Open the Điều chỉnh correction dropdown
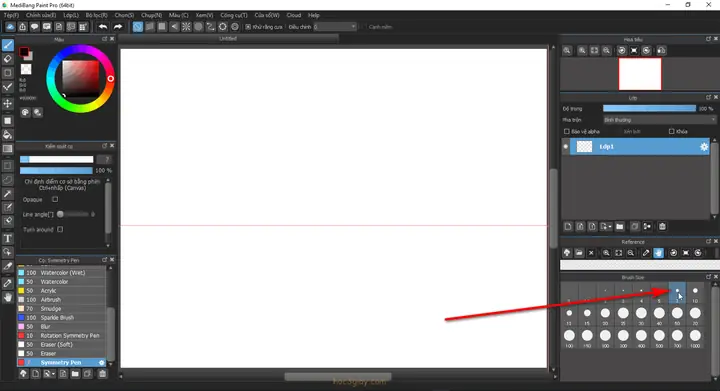Viewport: 720px width, 391px height. point(335,27)
